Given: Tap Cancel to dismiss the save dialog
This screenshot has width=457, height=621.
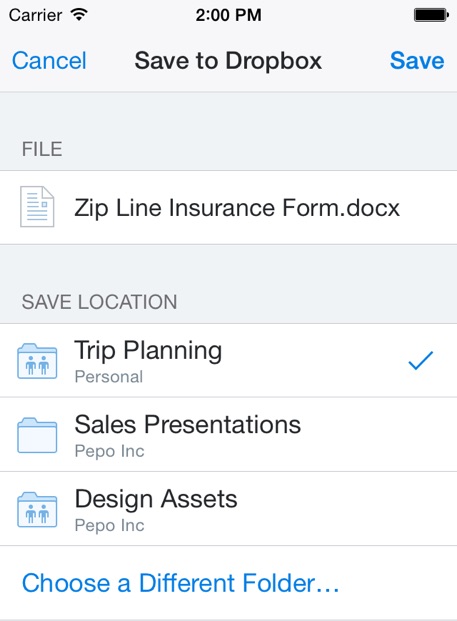Looking at the screenshot, I should pos(49,61).
